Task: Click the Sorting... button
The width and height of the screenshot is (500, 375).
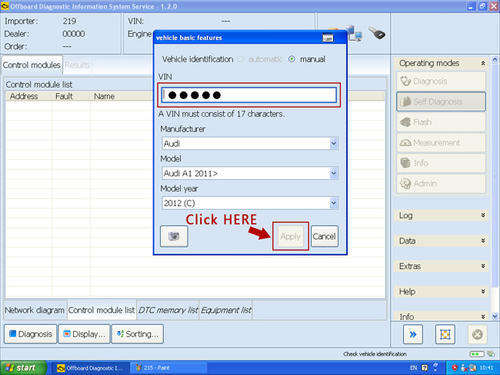Action: point(138,334)
